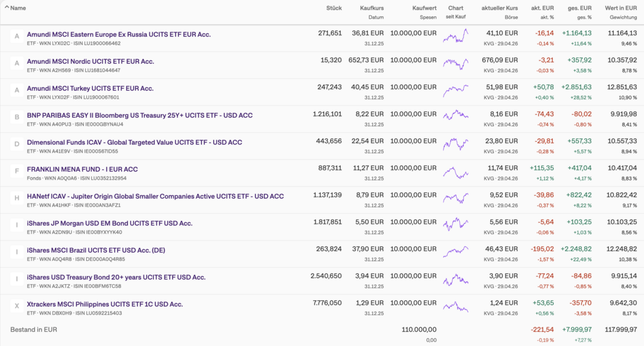The height and width of the screenshot is (346, 644).
Task: Select the total percentage gain +7,27 %
Action: pos(583,340)
